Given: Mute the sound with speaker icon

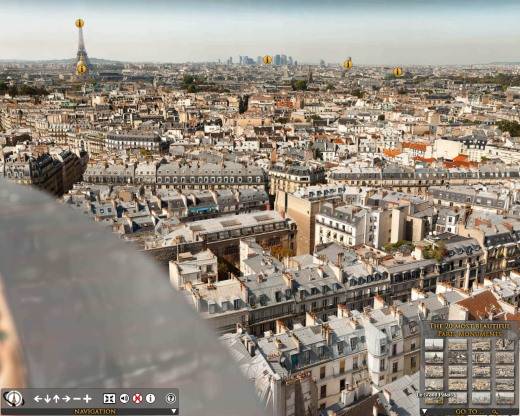Looking at the screenshot, I should pos(124,399).
